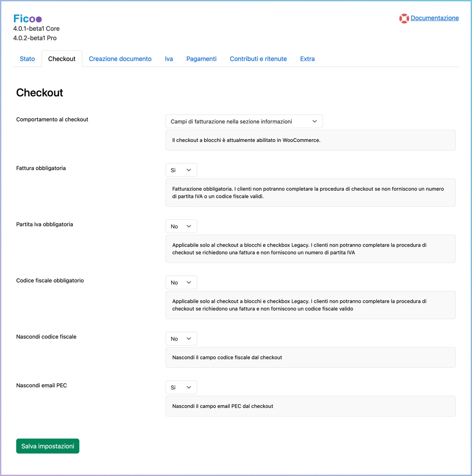This screenshot has height=476, width=472.
Task: Switch to the Stato tab
Action: coord(27,59)
